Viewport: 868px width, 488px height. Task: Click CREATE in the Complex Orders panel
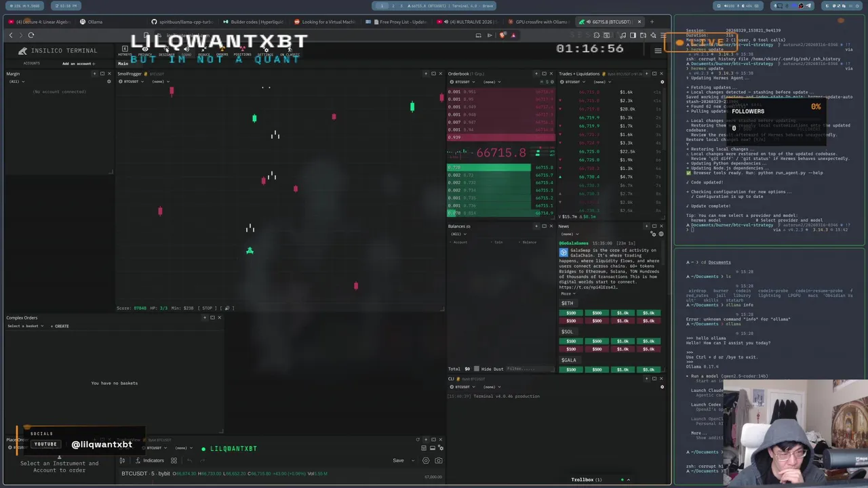(60, 326)
